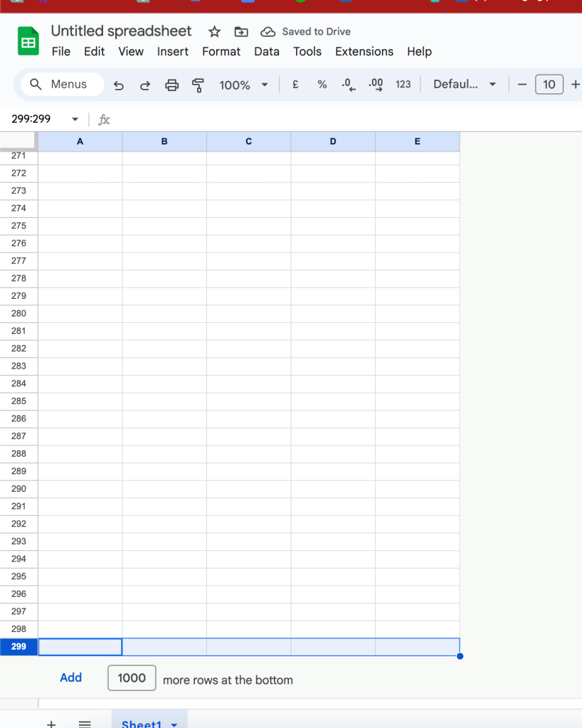Screen dimensions: 582x728
Task: Select row 285 header
Action: [19, 401]
